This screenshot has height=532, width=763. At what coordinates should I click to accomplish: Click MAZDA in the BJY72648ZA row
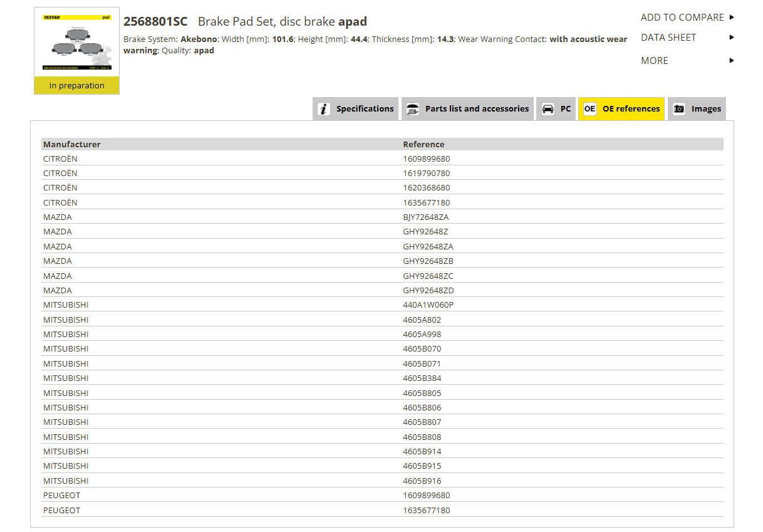click(58, 217)
